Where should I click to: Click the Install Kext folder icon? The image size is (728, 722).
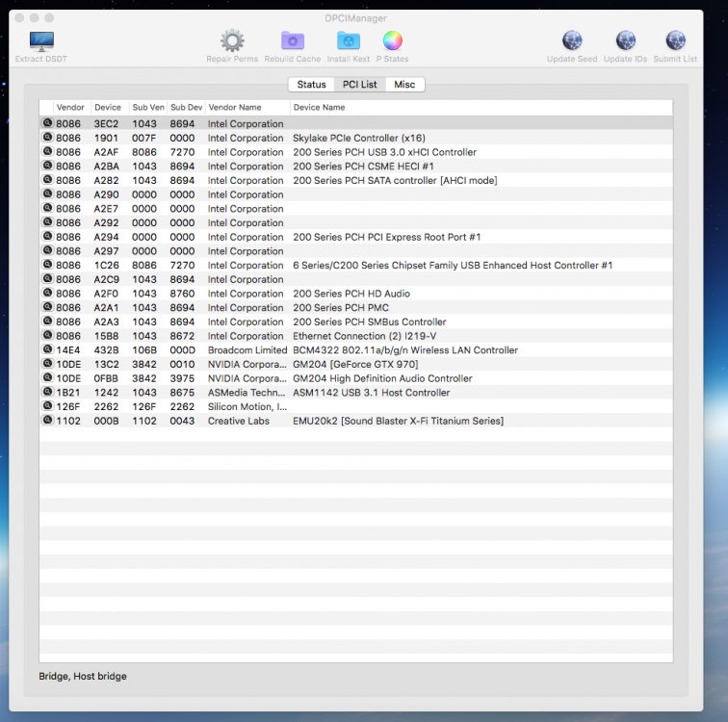(349, 40)
